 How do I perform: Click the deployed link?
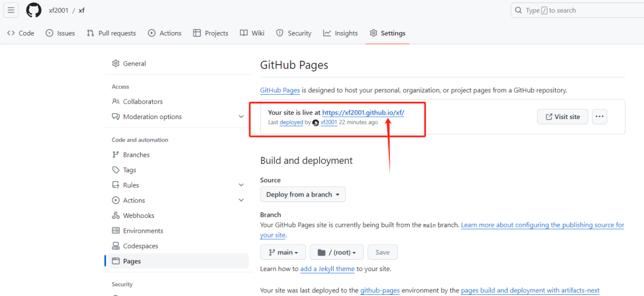point(291,123)
